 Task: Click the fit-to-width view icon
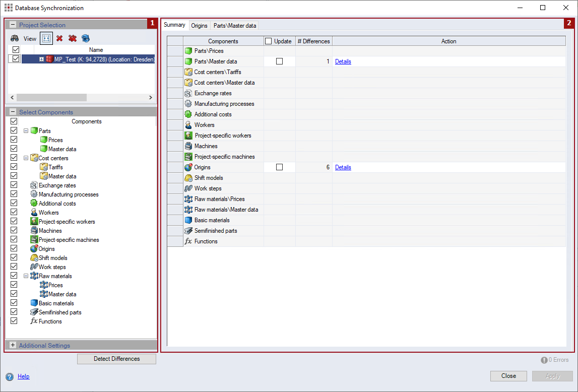click(46, 38)
